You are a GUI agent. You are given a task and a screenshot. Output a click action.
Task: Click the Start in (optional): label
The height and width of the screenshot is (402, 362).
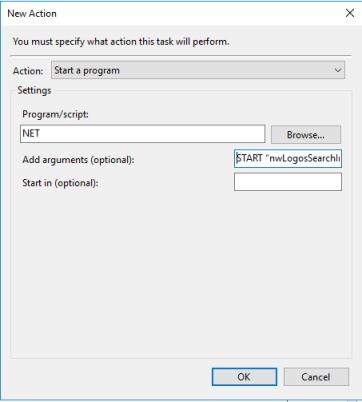click(x=60, y=183)
